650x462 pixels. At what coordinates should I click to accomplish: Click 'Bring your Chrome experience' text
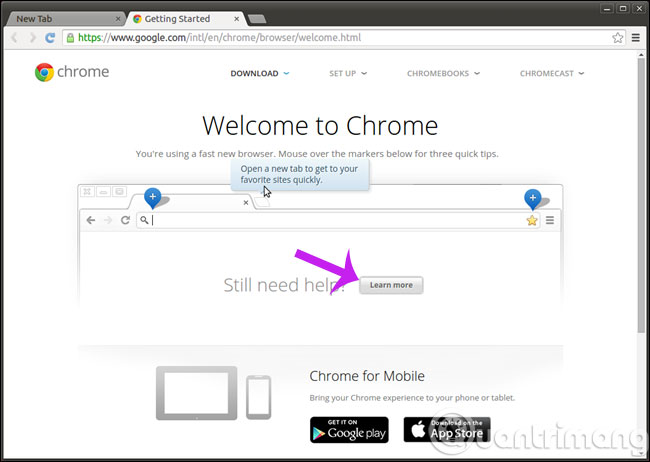tap(412, 398)
